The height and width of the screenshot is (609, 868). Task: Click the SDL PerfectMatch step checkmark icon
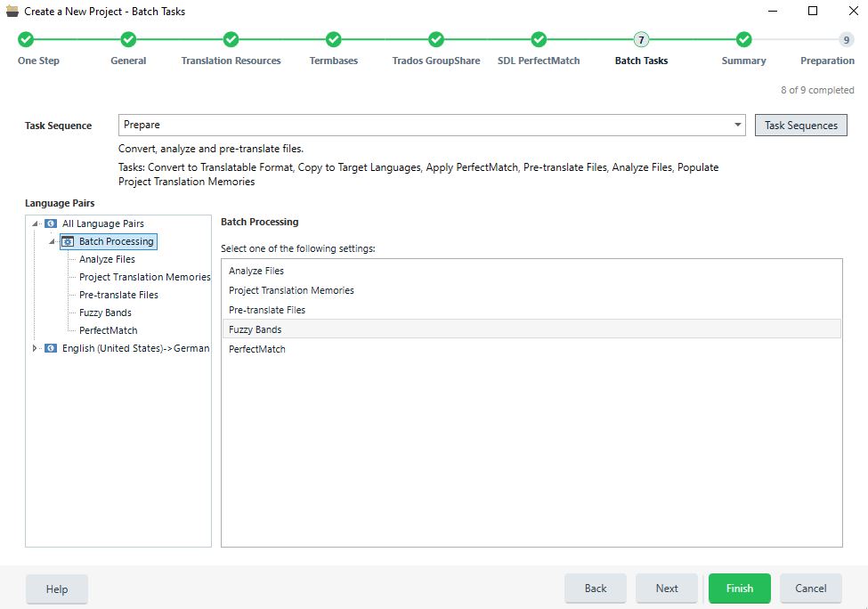(x=539, y=39)
